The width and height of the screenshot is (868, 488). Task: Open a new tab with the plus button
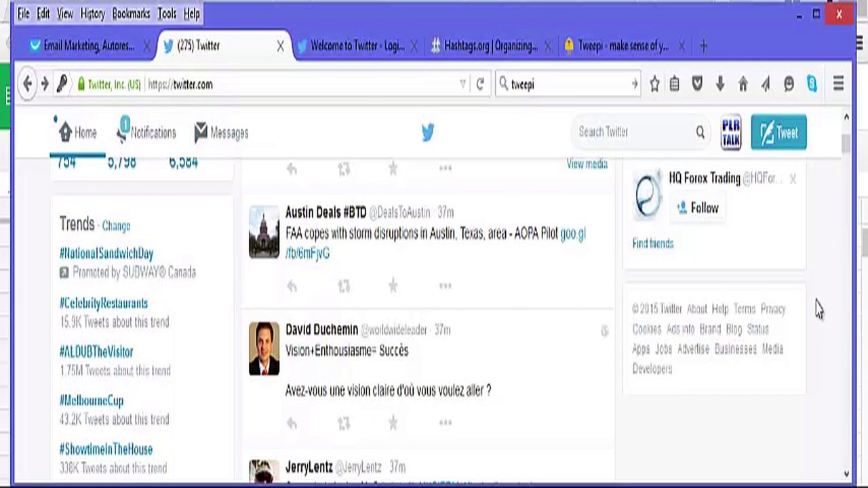[703, 46]
